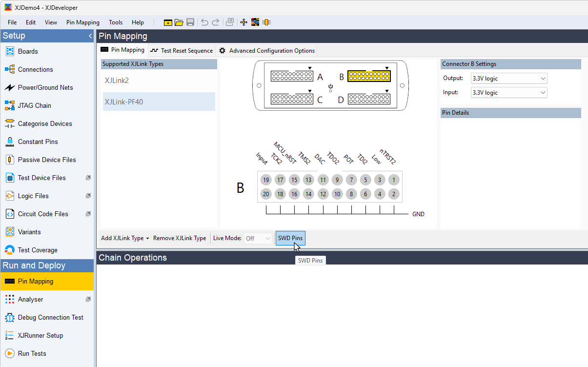Expand the Add XJLink Type menu
The height and width of the screenshot is (367, 588).
(125, 238)
